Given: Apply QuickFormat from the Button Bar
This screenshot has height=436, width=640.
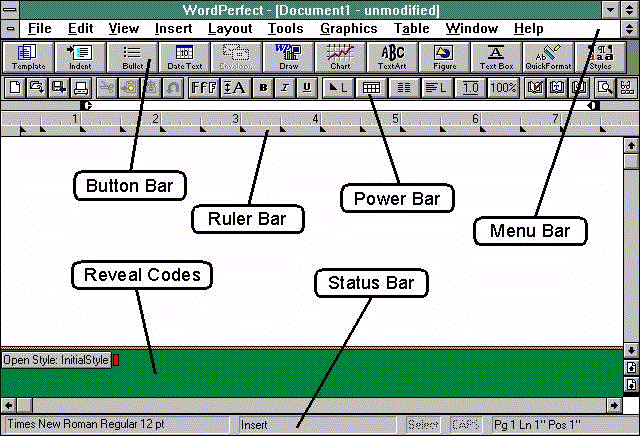Looking at the screenshot, I should [548, 57].
